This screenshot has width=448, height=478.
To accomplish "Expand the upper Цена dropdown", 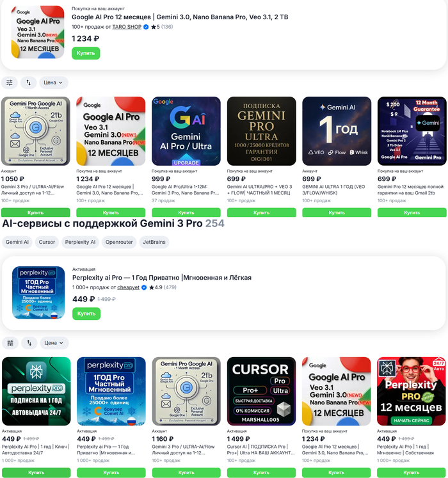I will coord(53,83).
